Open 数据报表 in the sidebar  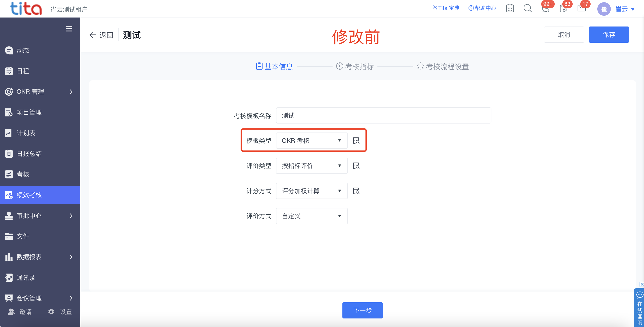click(40, 257)
